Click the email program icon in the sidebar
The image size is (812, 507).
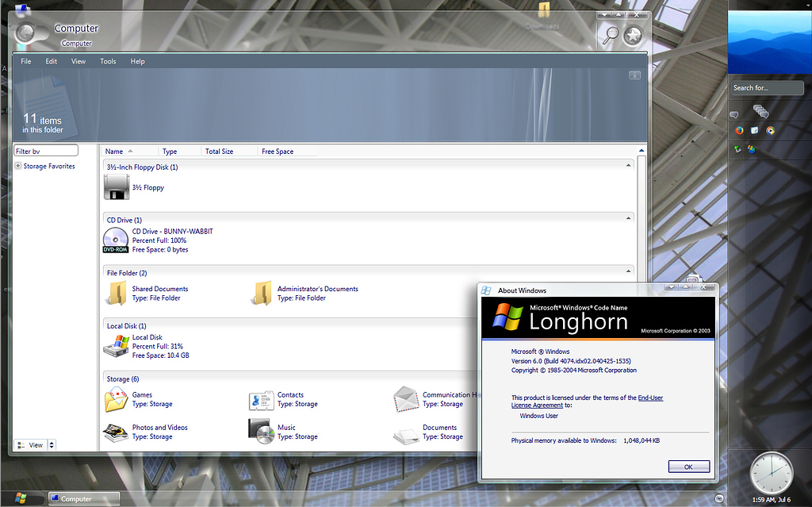pyautogui.click(x=753, y=130)
